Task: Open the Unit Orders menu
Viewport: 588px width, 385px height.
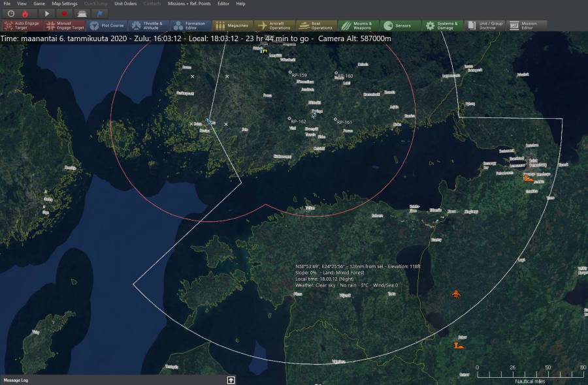Action: coord(125,4)
